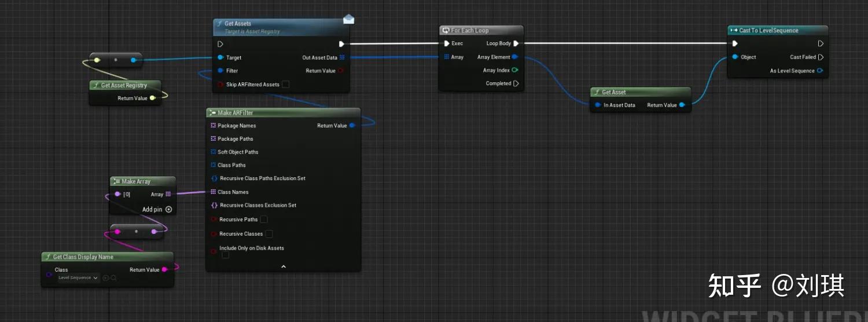The image size is (868, 322).
Task: Click Get Asset Return Value pin
Action: (x=682, y=105)
